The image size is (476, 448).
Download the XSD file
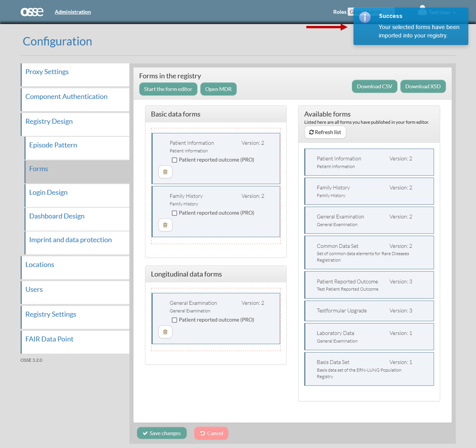coord(423,86)
